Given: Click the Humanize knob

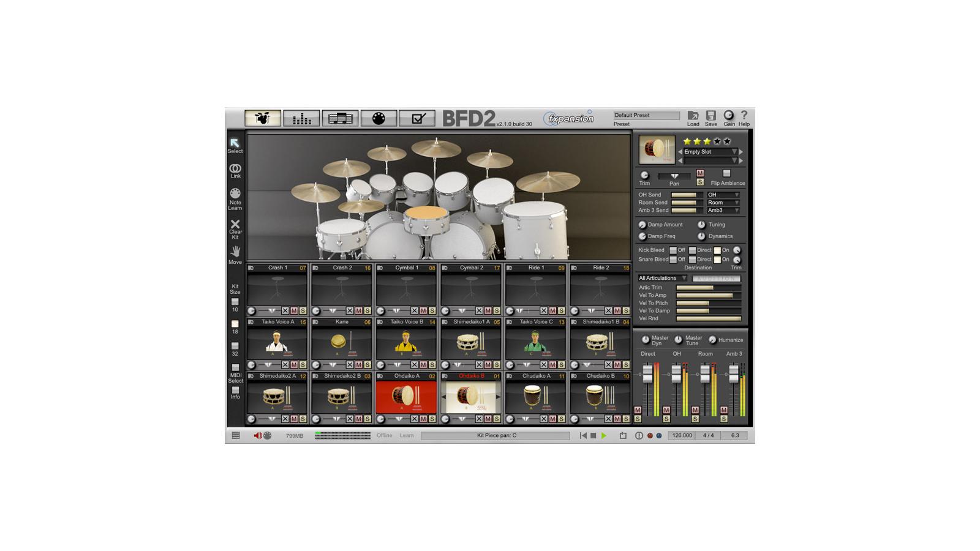Looking at the screenshot, I should coord(712,340).
